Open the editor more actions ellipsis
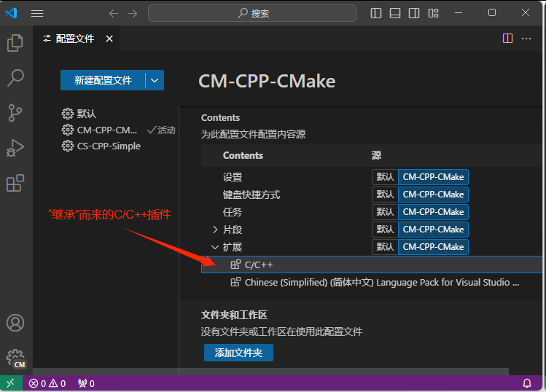 click(x=526, y=39)
